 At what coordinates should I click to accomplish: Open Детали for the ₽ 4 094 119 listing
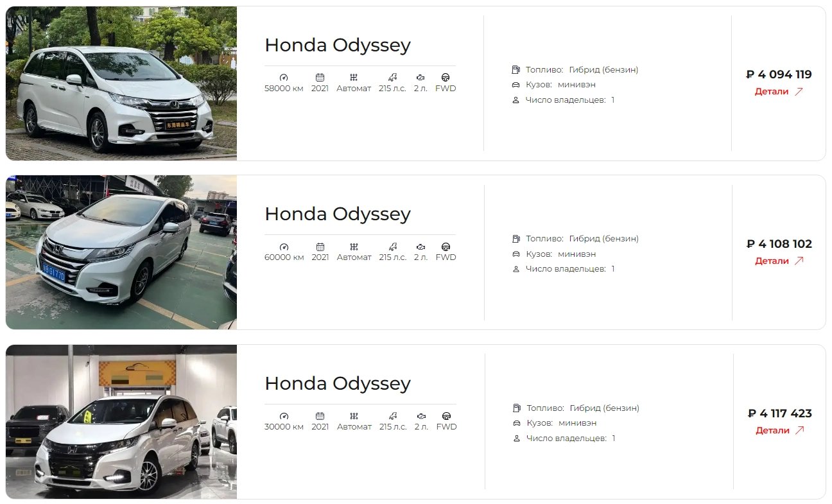tap(779, 91)
